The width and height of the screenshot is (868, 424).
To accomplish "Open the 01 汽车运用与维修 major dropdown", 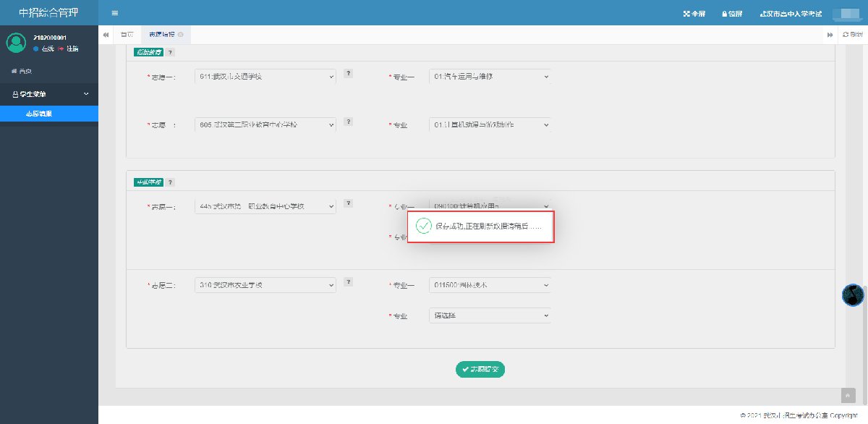I will [x=490, y=76].
